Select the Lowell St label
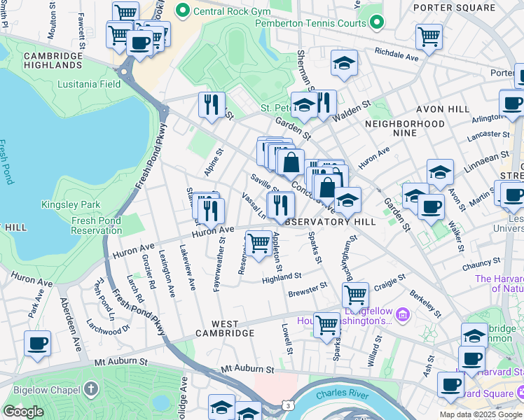This screenshot has height=420, width=524. point(287,339)
